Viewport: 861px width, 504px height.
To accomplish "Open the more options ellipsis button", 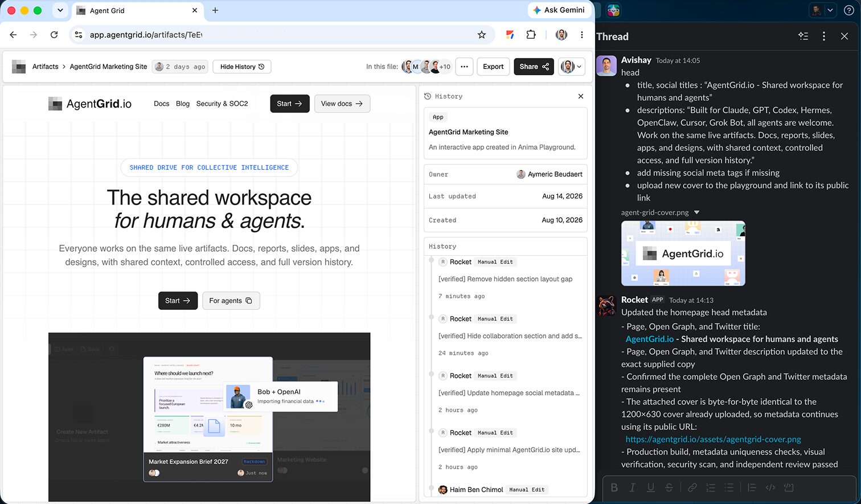I will pos(464,67).
